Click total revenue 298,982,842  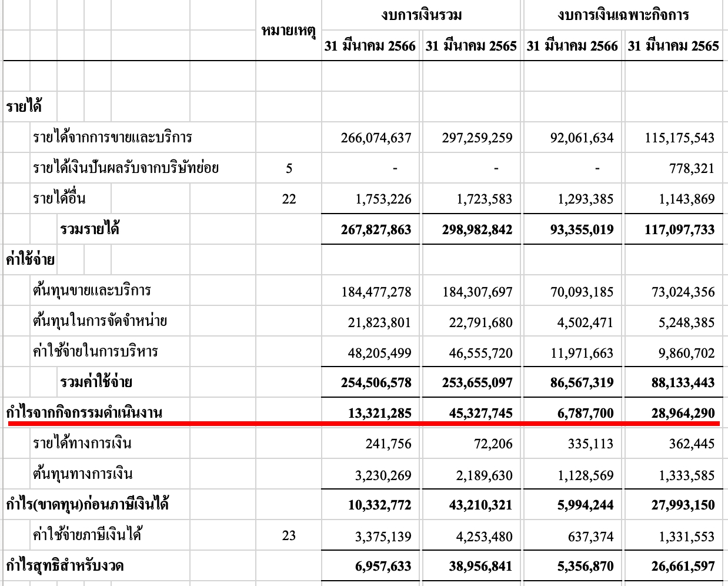point(477,229)
